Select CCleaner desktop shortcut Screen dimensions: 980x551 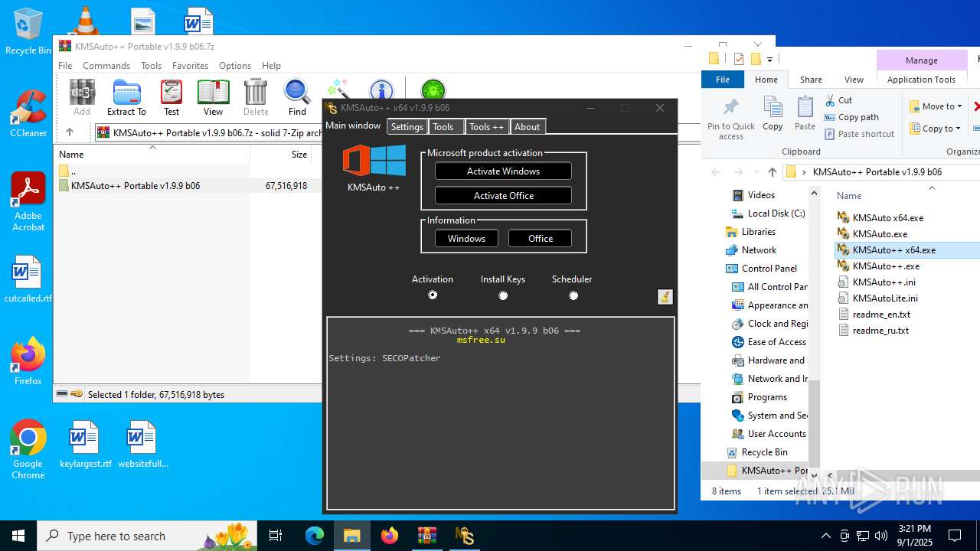(28, 114)
